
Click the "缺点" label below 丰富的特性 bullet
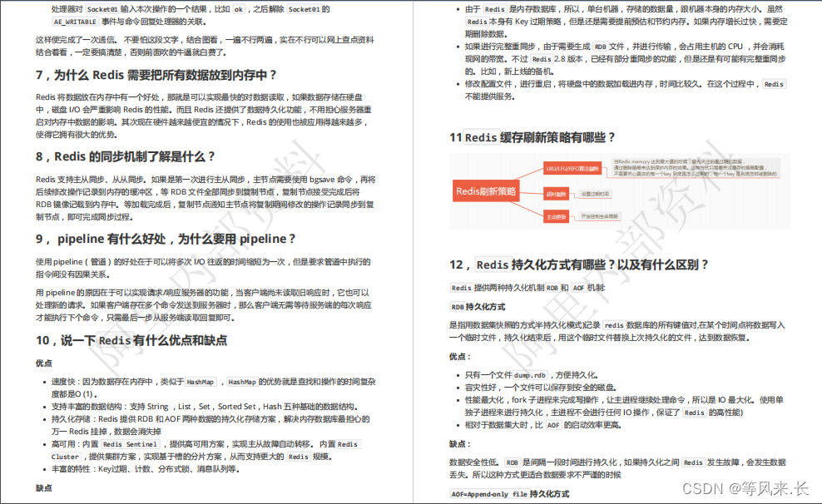tap(44, 488)
